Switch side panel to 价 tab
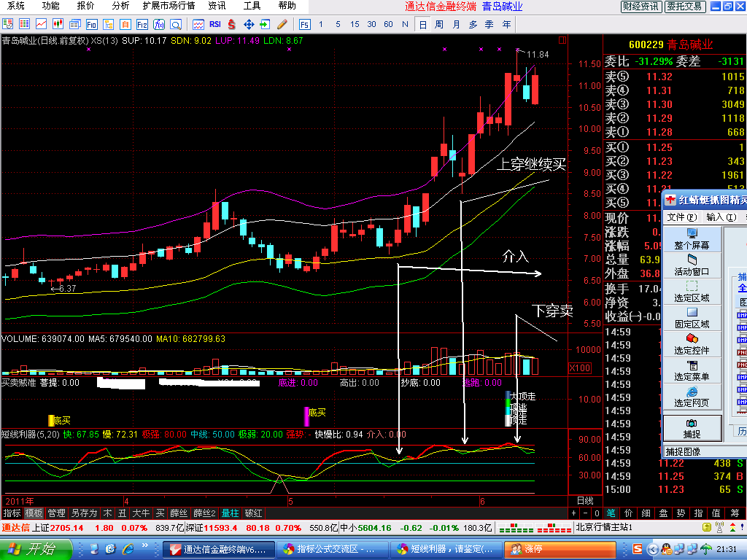 pyautogui.click(x=628, y=513)
